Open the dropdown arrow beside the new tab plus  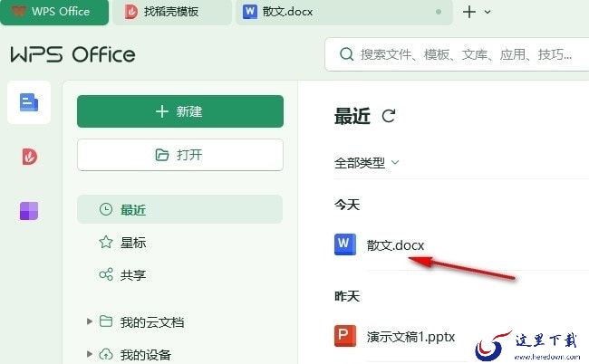(x=488, y=12)
